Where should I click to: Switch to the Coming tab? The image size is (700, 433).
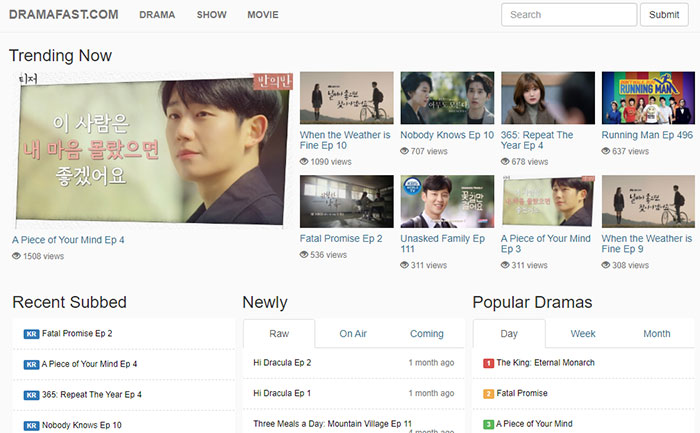point(427,333)
